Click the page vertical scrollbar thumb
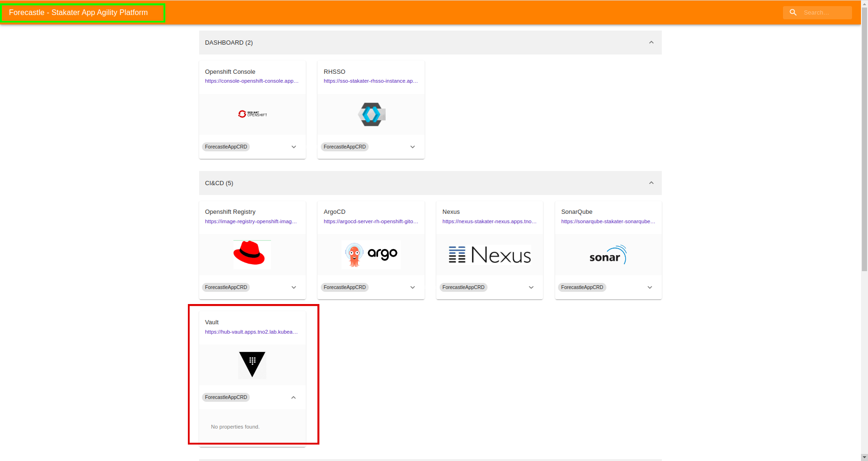 (864, 141)
